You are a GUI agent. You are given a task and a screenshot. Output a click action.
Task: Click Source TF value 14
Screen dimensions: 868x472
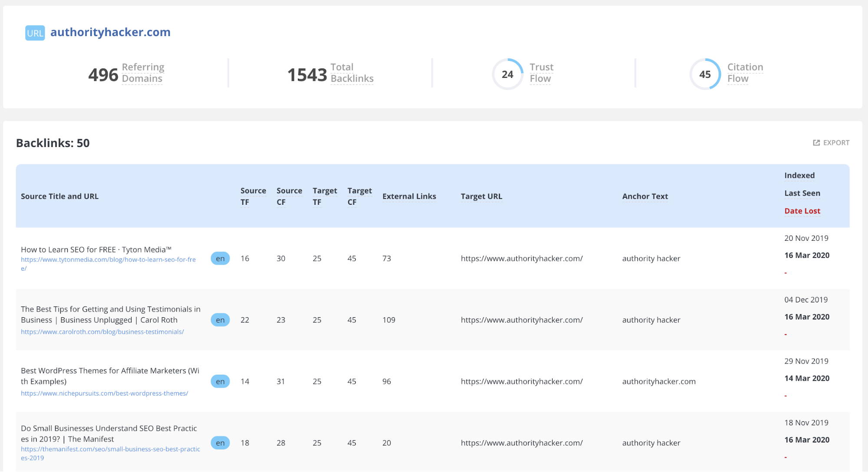pyautogui.click(x=245, y=382)
